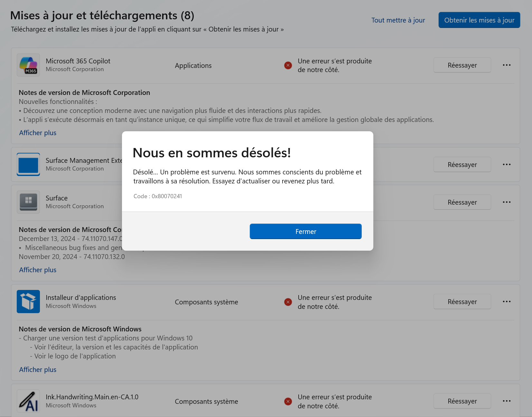532x417 pixels.
Task: Click the Mises à jour et téléchargements heading
Action: (102, 15)
